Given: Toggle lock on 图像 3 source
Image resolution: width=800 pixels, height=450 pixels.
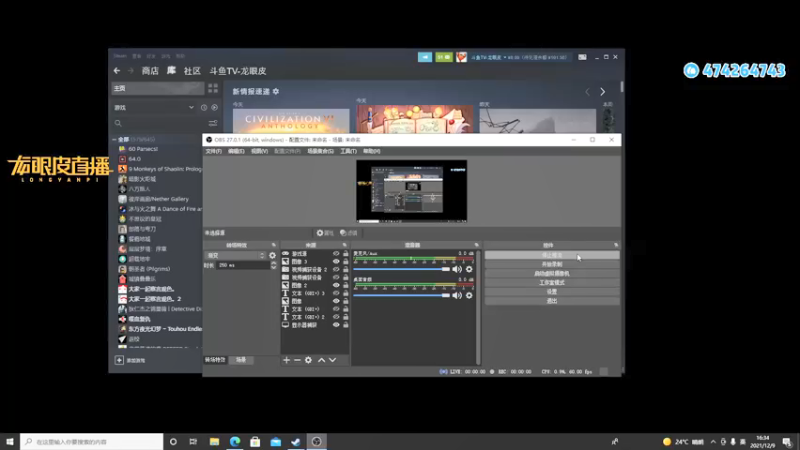Looking at the screenshot, I should click(x=345, y=261).
